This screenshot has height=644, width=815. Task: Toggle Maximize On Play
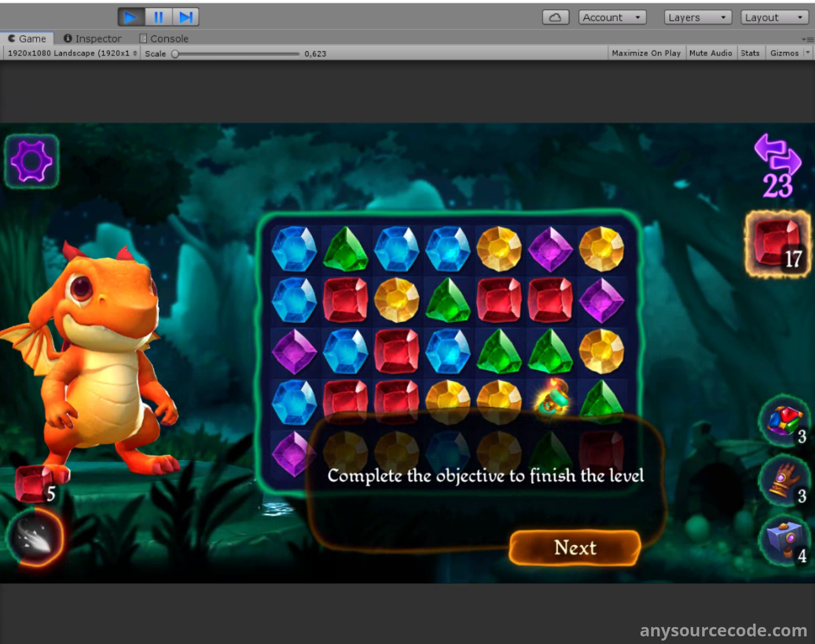(x=646, y=53)
